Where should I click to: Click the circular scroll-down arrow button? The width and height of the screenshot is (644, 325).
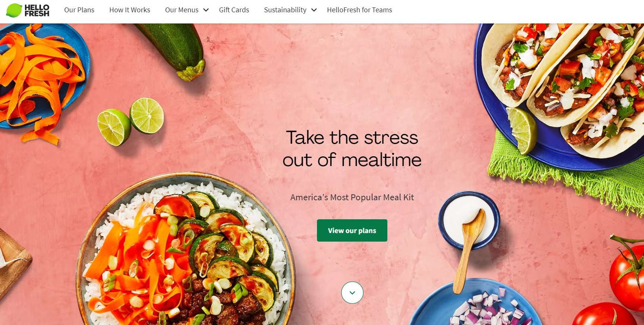[x=352, y=293]
